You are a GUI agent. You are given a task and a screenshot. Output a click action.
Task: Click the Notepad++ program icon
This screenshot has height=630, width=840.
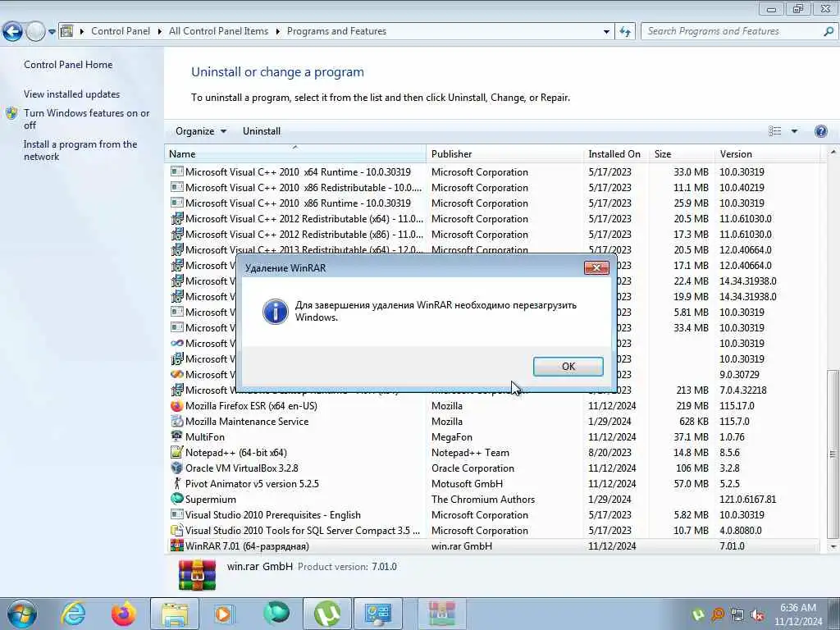[x=177, y=452]
